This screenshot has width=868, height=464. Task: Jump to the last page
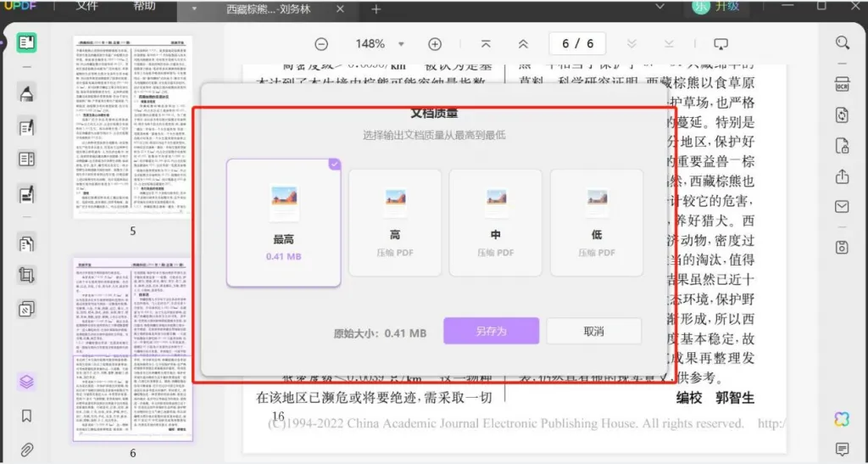(669, 44)
